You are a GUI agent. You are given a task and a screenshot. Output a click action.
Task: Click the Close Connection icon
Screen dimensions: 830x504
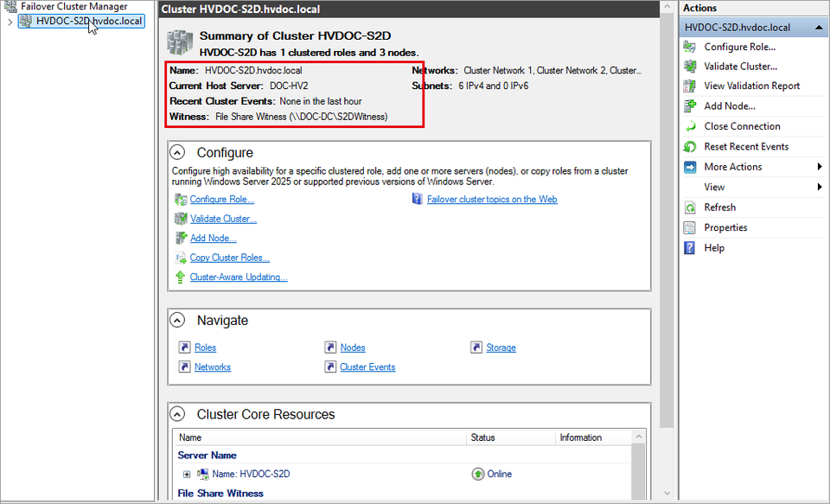[x=690, y=126]
